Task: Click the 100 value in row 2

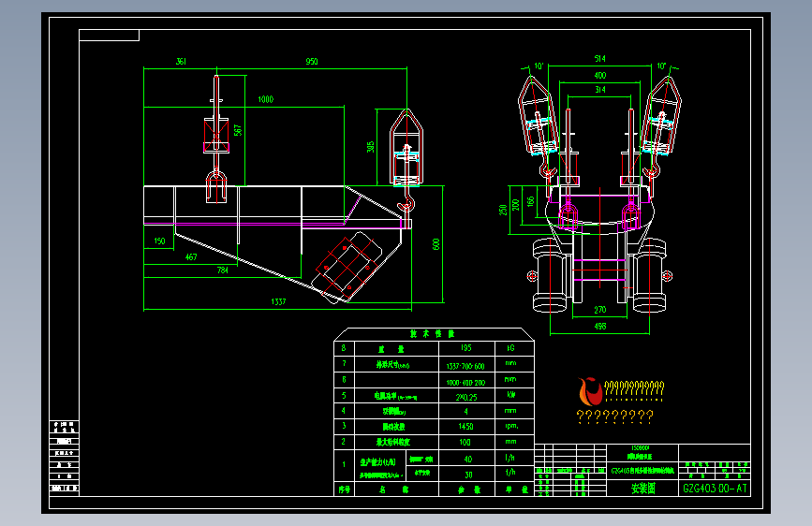Action: [465, 443]
